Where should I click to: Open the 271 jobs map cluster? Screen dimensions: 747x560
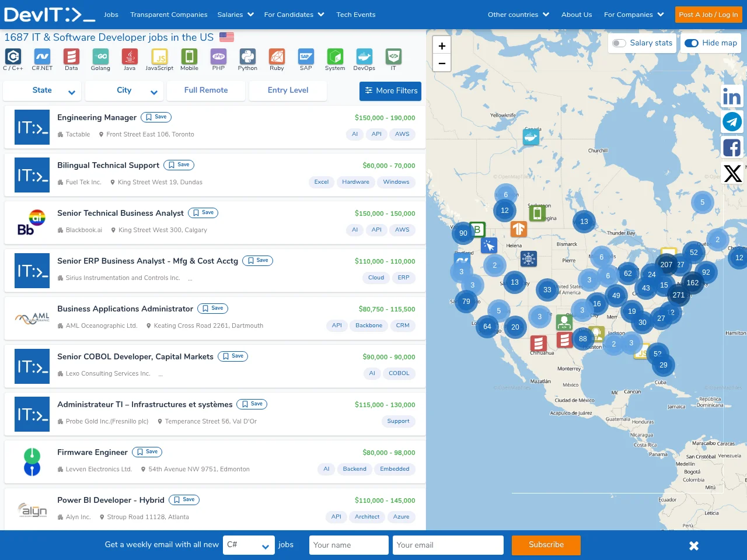678,295
